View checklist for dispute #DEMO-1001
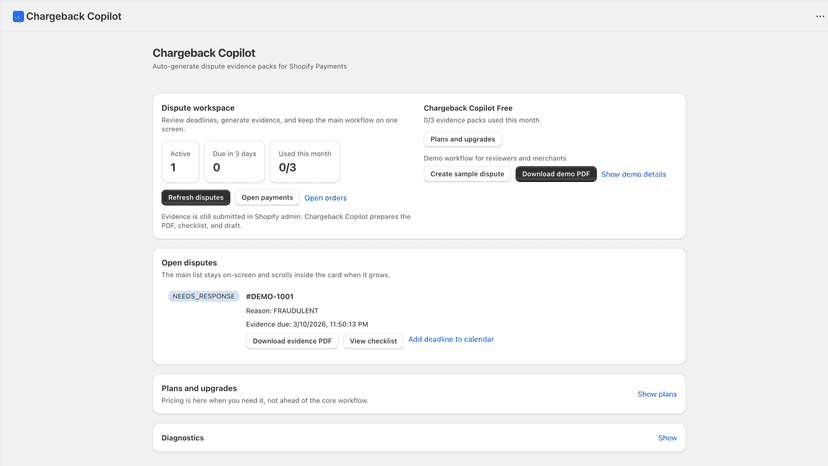The image size is (828, 466). [373, 341]
